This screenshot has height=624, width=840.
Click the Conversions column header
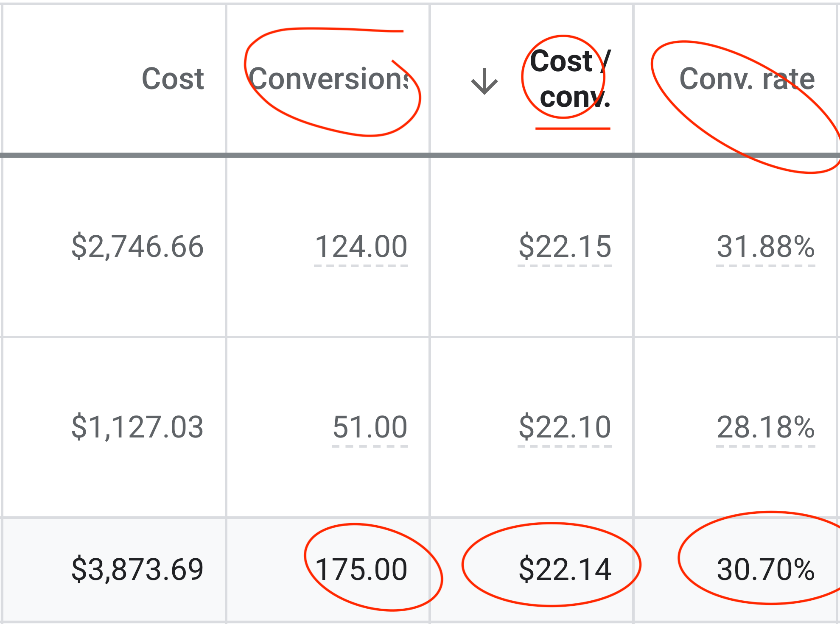point(329,79)
